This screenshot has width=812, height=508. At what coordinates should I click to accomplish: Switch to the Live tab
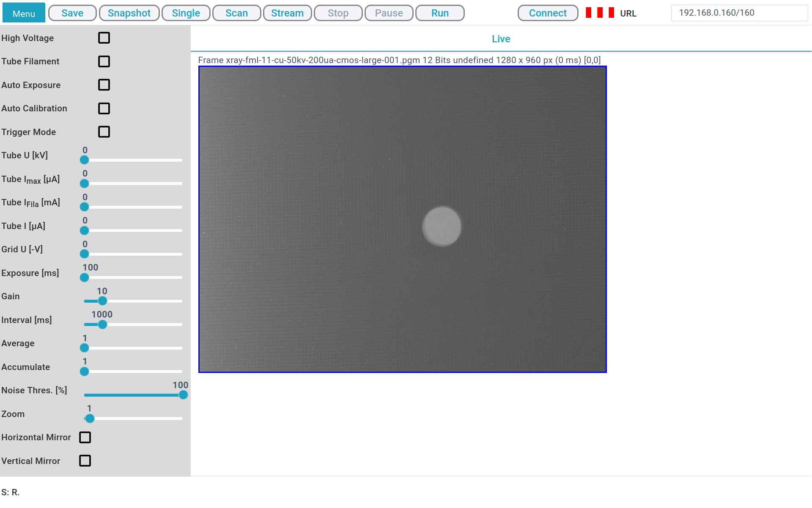pos(501,39)
